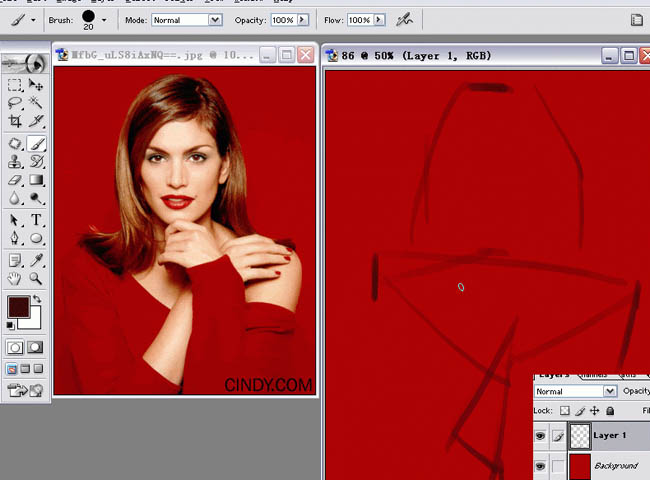The image size is (650, 480).
Task: Switch to the Paths tab
Action: click(x=627, y=376)
